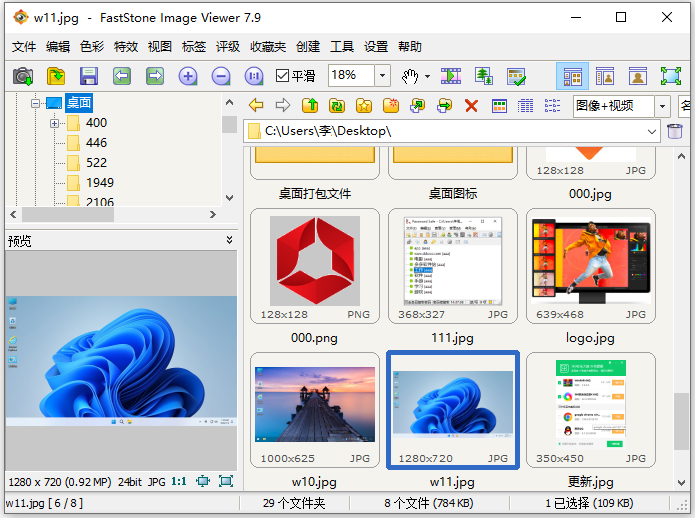
Task: Select the 111.jpg thumbnail
Action: point(453,266)
